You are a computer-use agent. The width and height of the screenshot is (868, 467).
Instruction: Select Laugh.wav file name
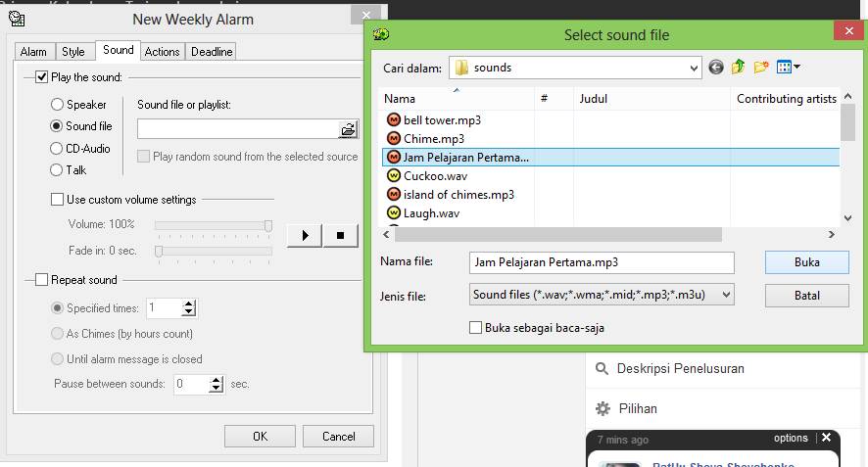pos(432,213)
